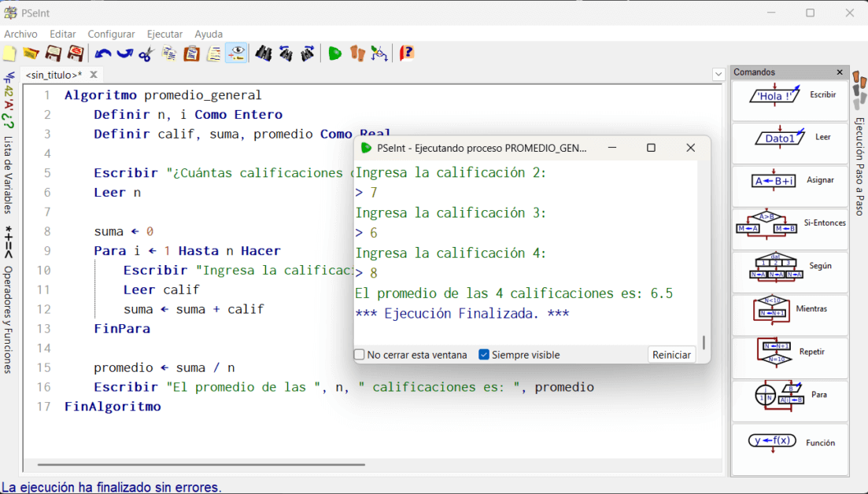Open the Ejecutar menu

tap(164, 34)
